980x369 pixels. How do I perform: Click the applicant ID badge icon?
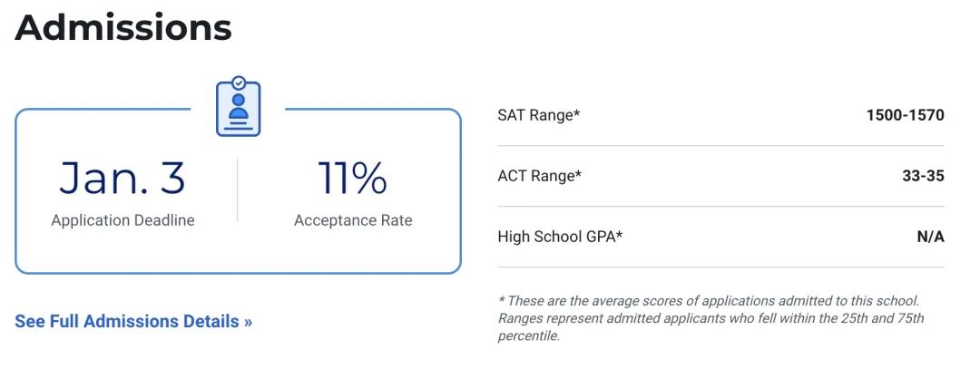click(238, 107)
